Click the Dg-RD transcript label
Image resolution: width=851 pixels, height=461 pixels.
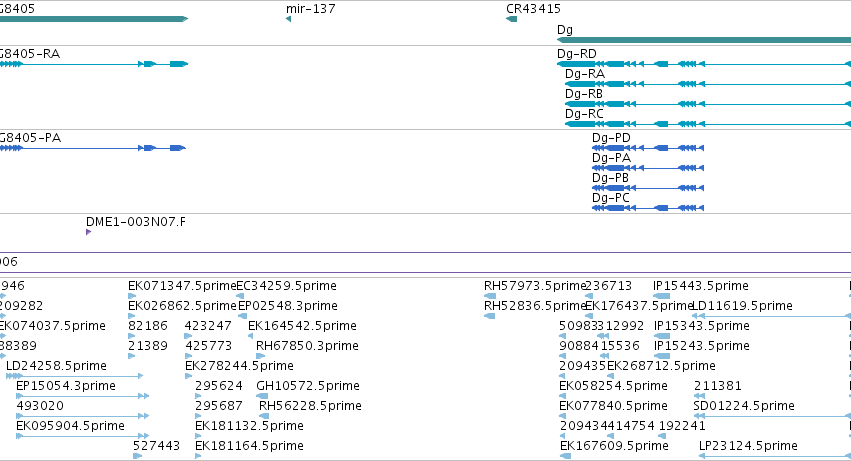[576, 54]
